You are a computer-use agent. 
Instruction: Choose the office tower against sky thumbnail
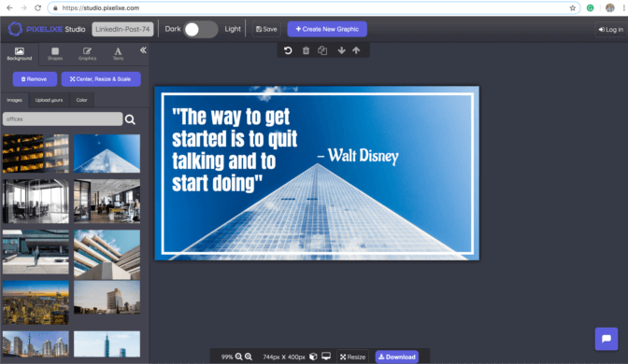[107, 297]
